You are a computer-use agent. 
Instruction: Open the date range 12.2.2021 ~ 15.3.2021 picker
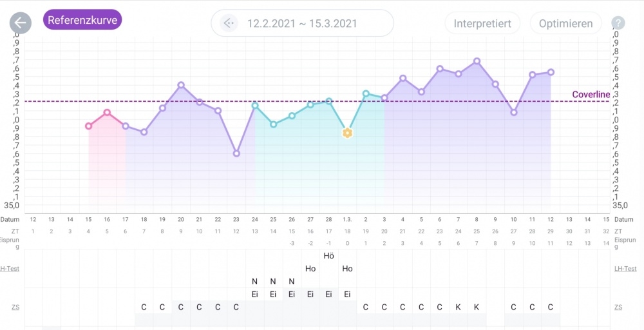click(x=302, y=24)
